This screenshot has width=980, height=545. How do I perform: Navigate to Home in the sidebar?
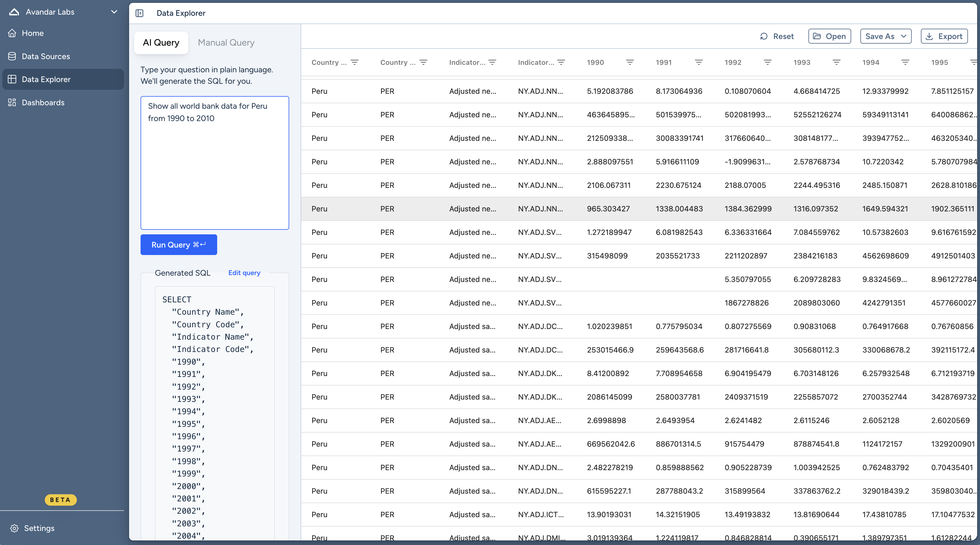tap(32, 33)
